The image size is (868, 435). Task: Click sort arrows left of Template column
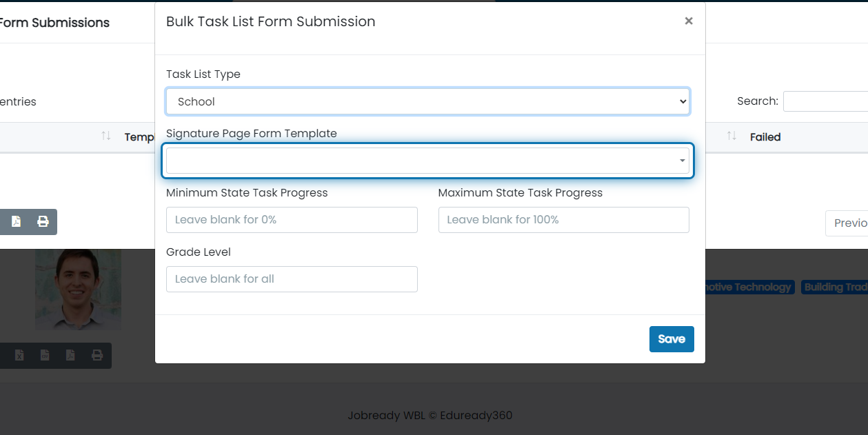tap(106, 136)
